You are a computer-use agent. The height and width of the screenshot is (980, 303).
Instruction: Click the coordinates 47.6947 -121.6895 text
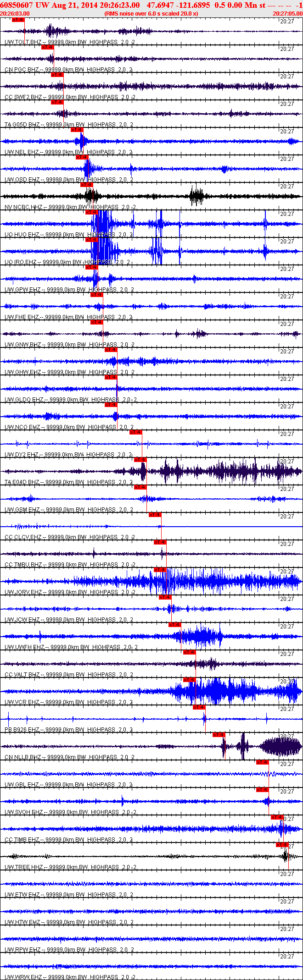tap(178, 5)
